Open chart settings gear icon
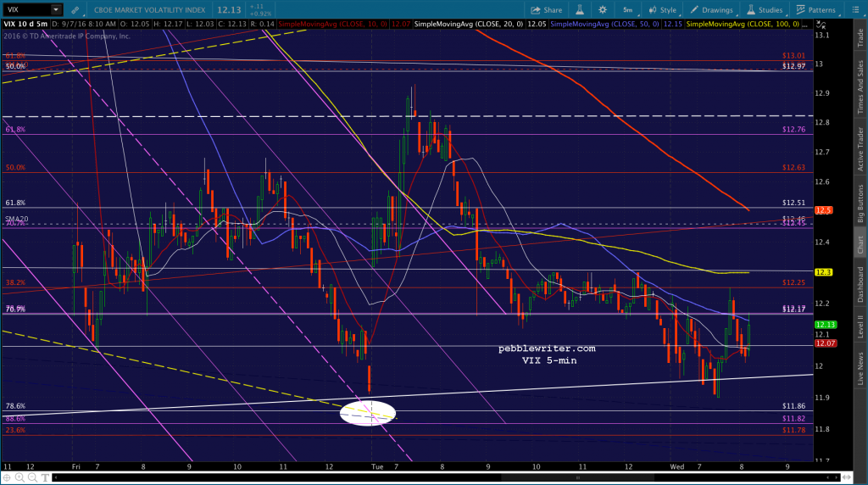This screenshot has height=485, width=868. (x=603, y=10)
